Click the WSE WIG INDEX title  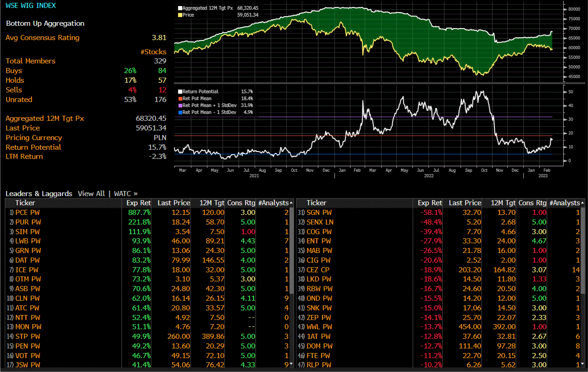pos(31,6)
